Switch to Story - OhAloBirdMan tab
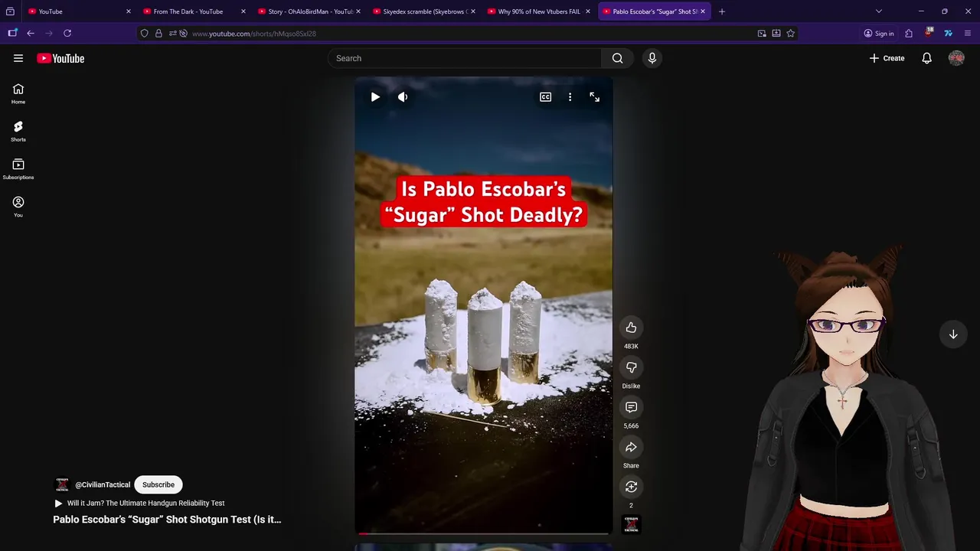The height and width of the screenshot is (551, 980). [x=309, y=11]
